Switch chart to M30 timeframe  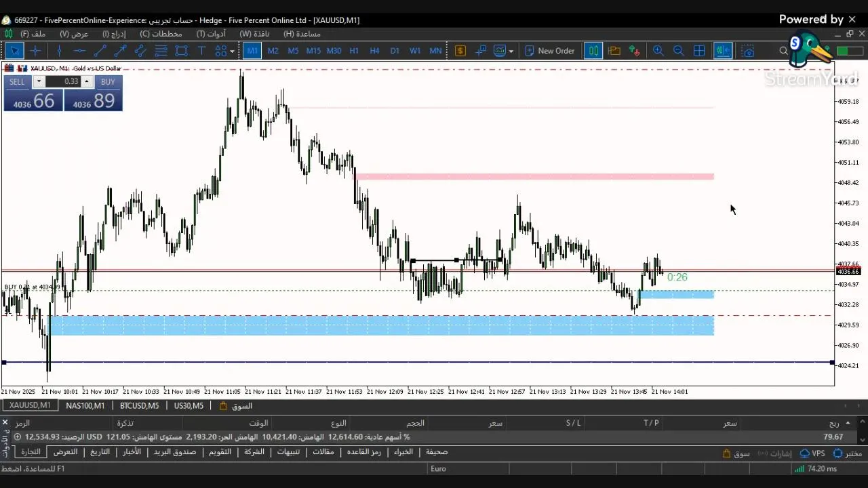[x=334, y=51]
